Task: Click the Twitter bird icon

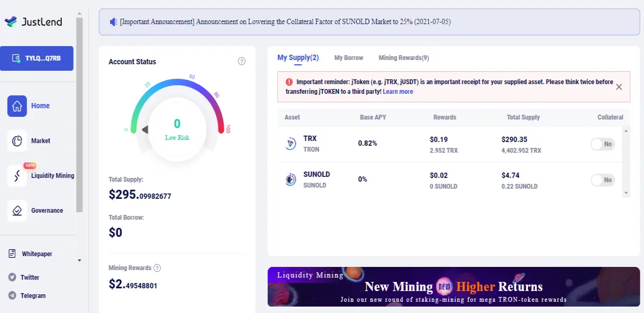Action: click(12, 277)
